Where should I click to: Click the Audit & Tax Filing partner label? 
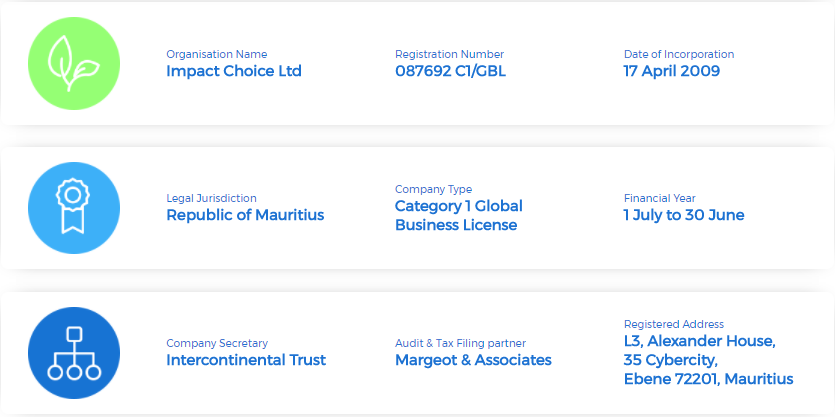pos(460,343)
